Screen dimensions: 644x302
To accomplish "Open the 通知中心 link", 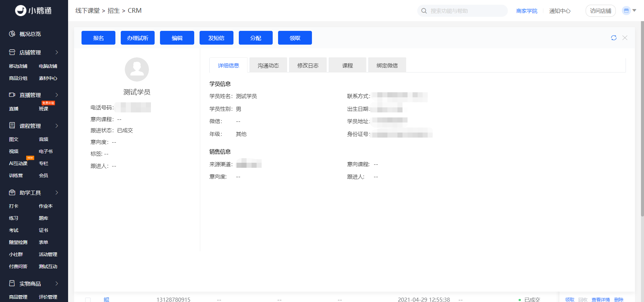I will click(560, 11).
